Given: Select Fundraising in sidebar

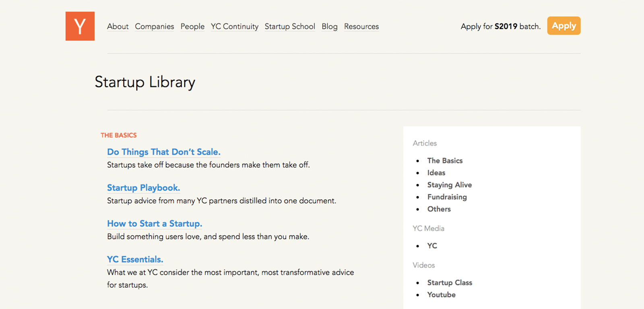Looking at the screenshot, I should click(447, 197).
